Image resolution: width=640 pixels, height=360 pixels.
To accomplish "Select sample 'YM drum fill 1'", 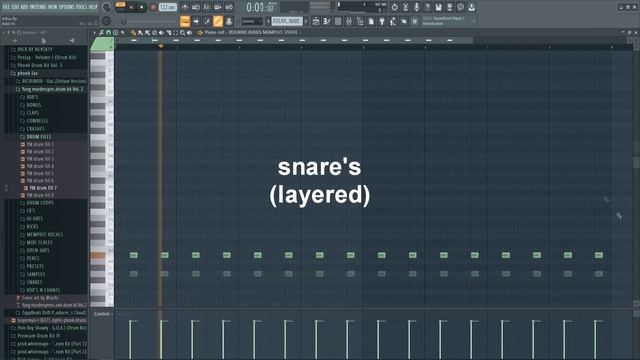I will (x=40, y=144).
